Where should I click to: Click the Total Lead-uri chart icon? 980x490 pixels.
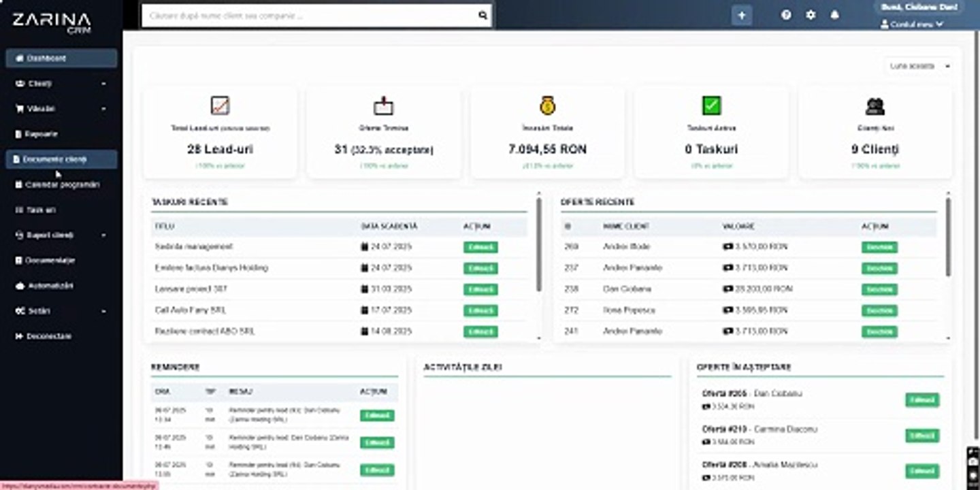click(220, 105)
